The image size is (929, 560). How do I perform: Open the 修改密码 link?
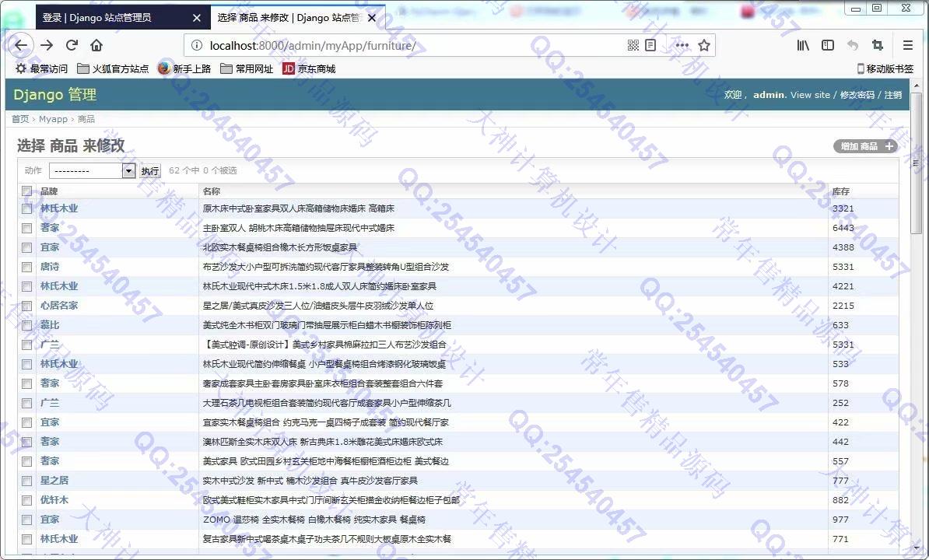[x=857, y=95]
